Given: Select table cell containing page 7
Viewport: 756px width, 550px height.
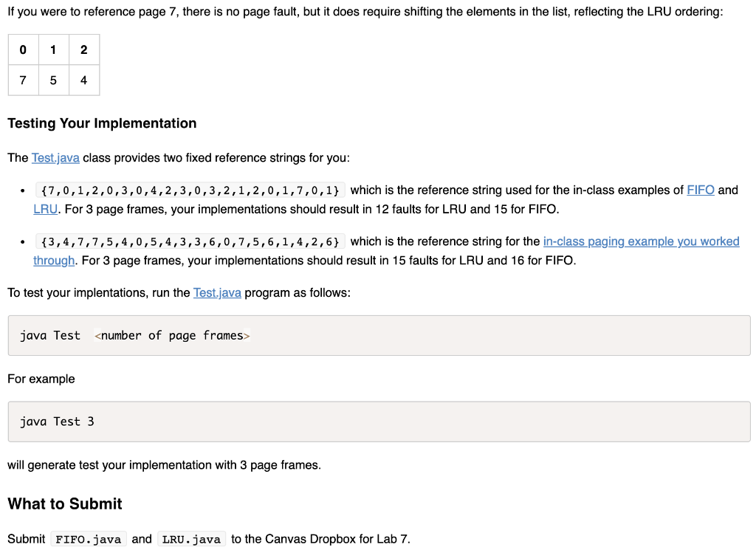Looking at the screenshot, I should point(23,80).
